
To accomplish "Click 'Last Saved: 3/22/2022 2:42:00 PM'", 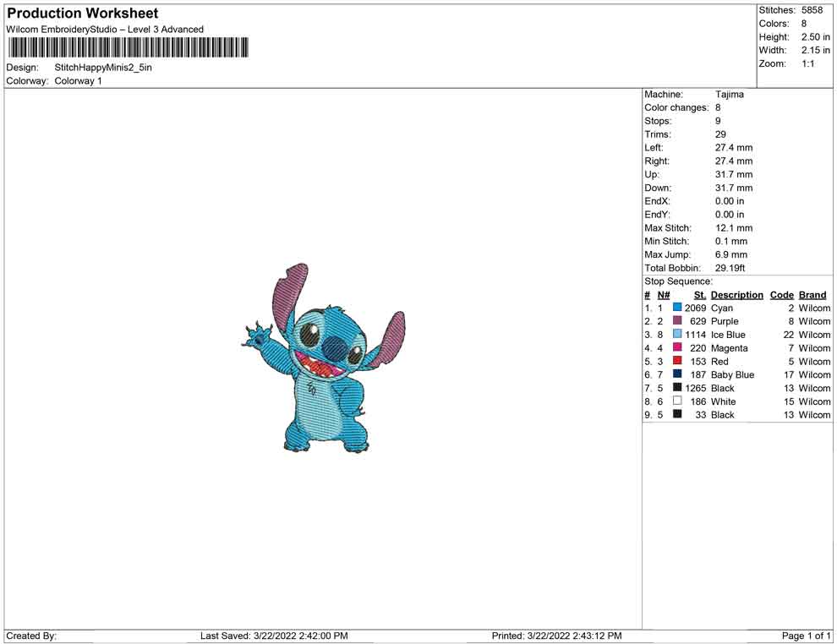I will (274, 636).
